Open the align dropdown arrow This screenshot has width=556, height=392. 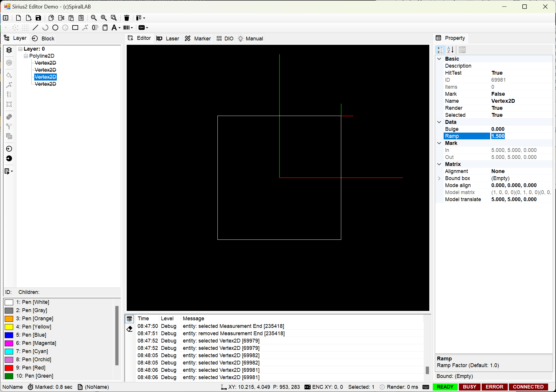[144, 18]
